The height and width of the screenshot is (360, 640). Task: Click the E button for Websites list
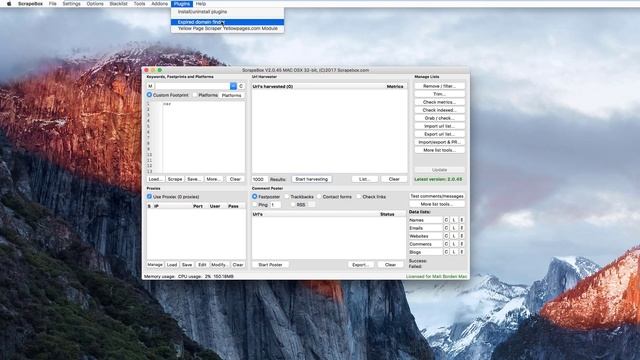462,236
